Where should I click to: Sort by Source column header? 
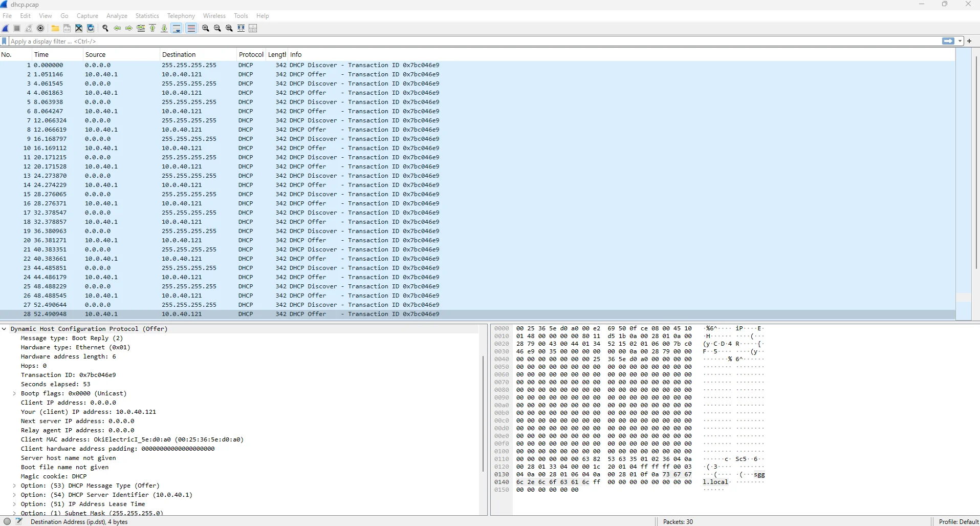tap(121, 54)
